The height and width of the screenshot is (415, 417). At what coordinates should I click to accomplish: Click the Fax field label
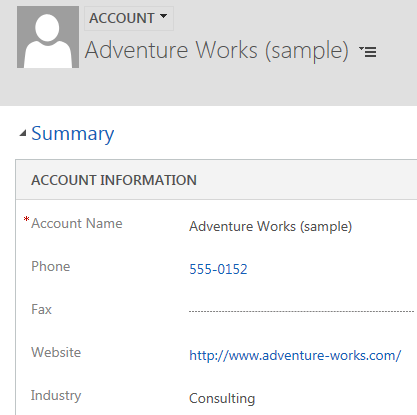coord(41,309)
